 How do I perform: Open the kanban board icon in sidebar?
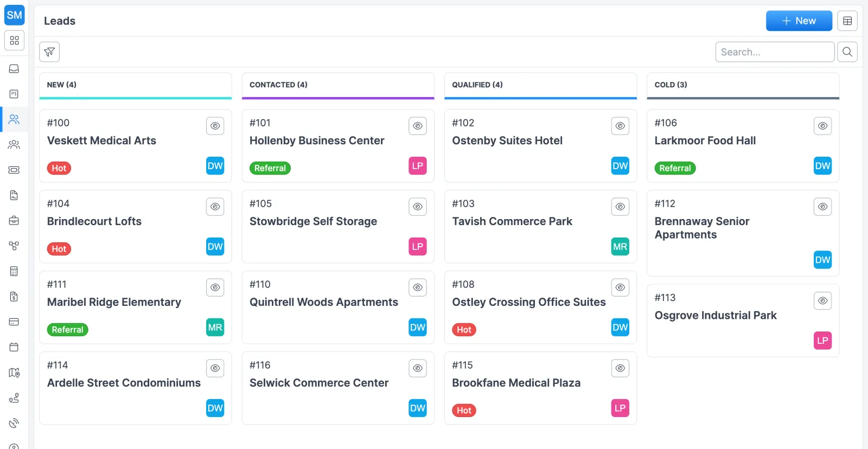[x=14, y=94]
